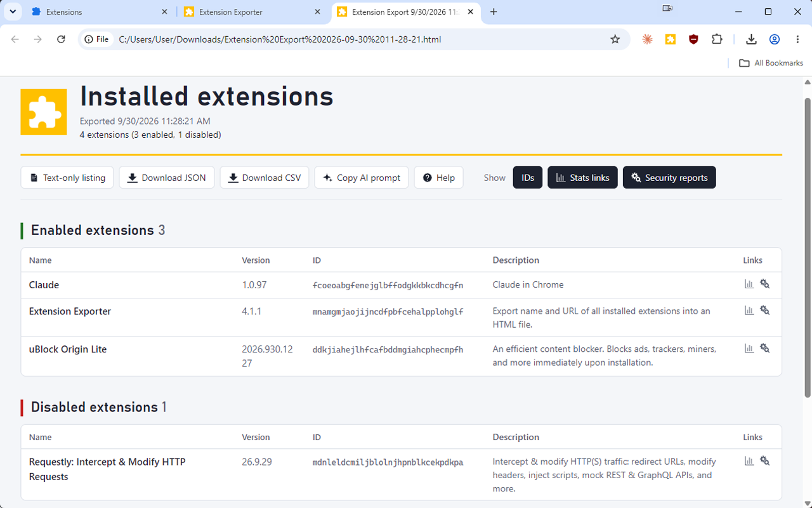This screenshot has width=812, height=508.
Task: Open the All Bookmarks folder
Action: (771, 63)
